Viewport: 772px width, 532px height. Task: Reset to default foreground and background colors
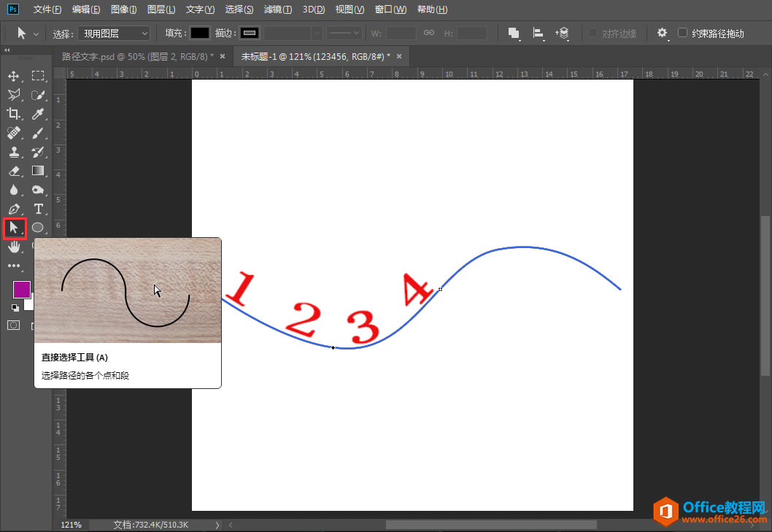pos(15,308)
